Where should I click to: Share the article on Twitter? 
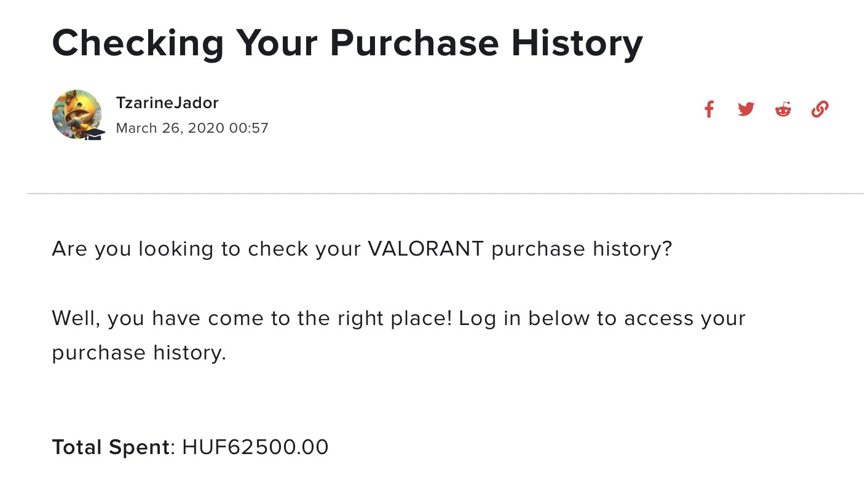pos(746,109)
